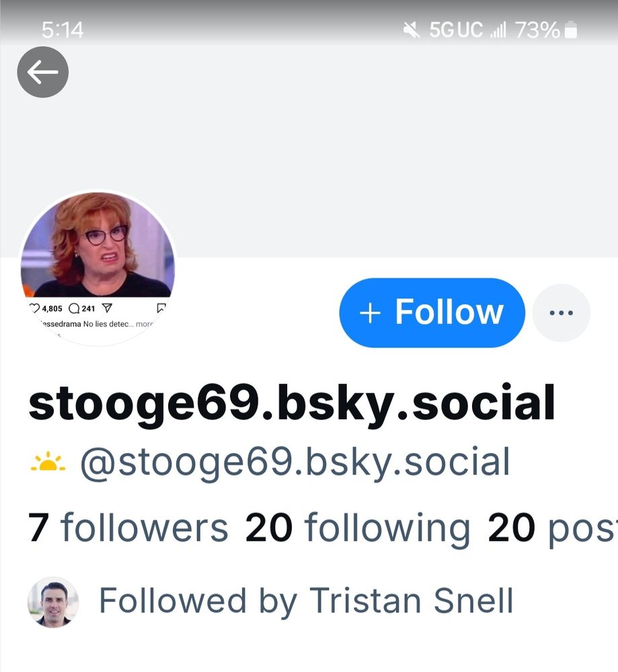Open Followed by Tristan Snell link

point(306,600)
